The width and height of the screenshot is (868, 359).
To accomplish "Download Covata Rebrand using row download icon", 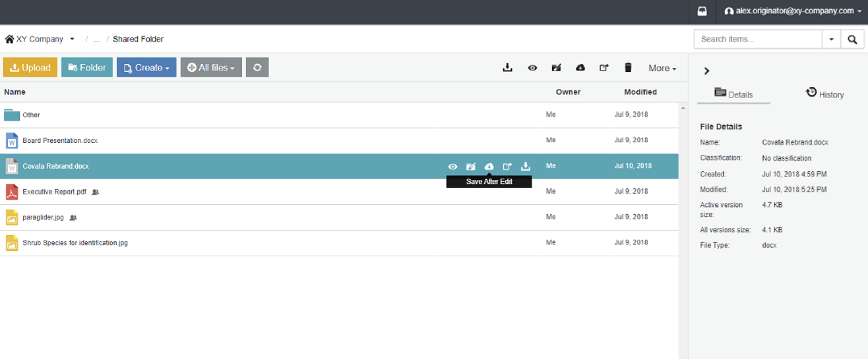I will 526,167.
